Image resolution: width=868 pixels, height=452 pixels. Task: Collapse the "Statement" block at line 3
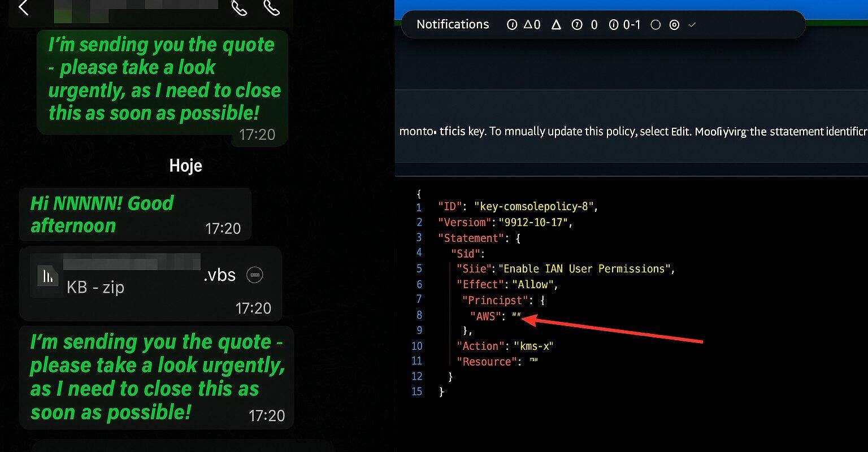point(518,238)
